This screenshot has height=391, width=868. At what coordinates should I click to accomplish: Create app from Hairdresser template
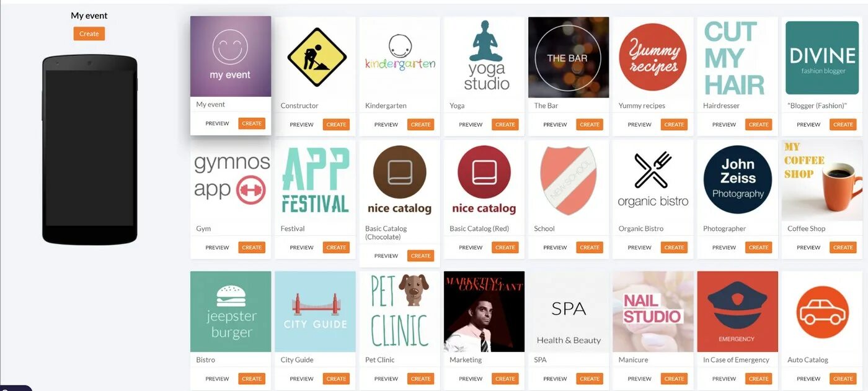click(x=758, y=125)
